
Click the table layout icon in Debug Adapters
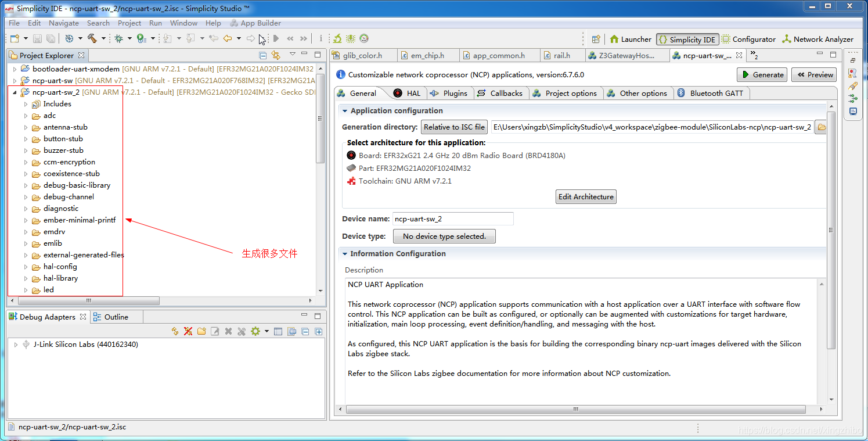pyautogui.click(x=278, y=331)
